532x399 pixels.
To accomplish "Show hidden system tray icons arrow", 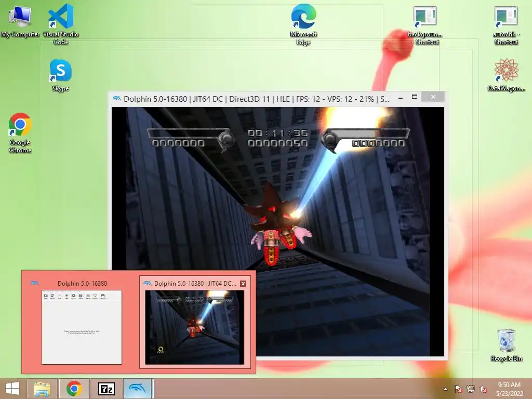I will point(445,389).
